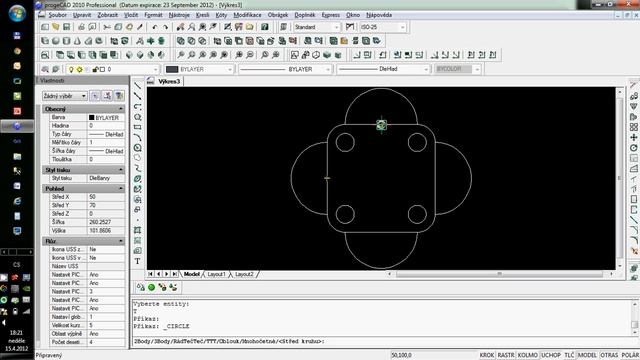Click the Move tool cross-arrows icon

pos(633,138)
